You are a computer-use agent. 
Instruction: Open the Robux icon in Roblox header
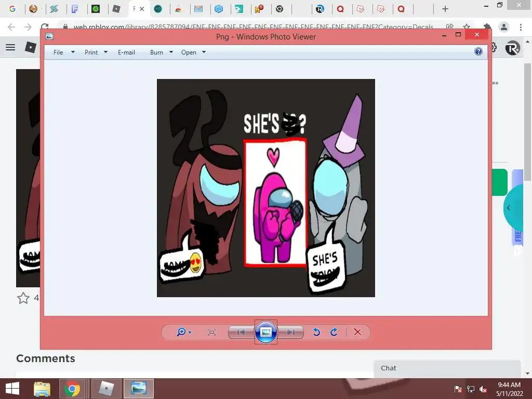pos(512,48)
